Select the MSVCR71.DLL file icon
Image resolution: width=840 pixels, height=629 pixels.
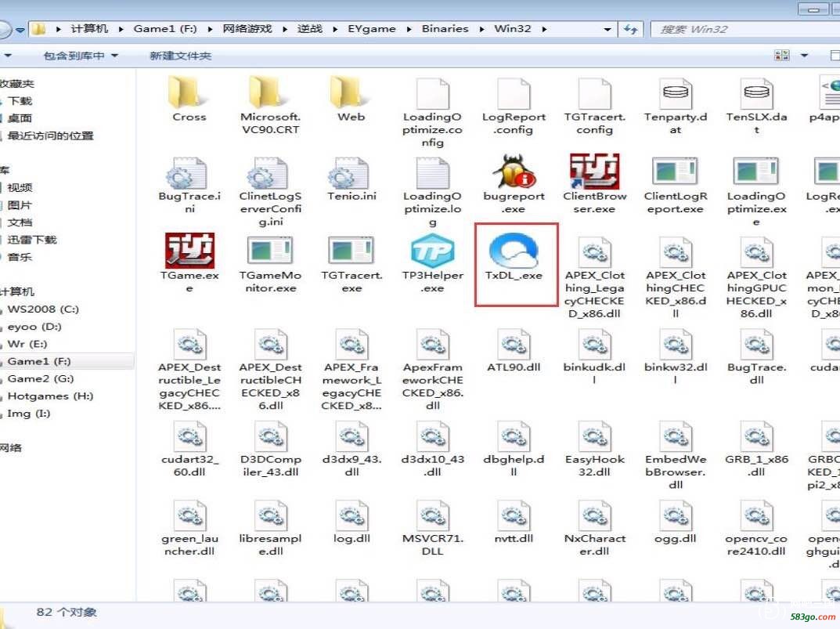point(432,515)
